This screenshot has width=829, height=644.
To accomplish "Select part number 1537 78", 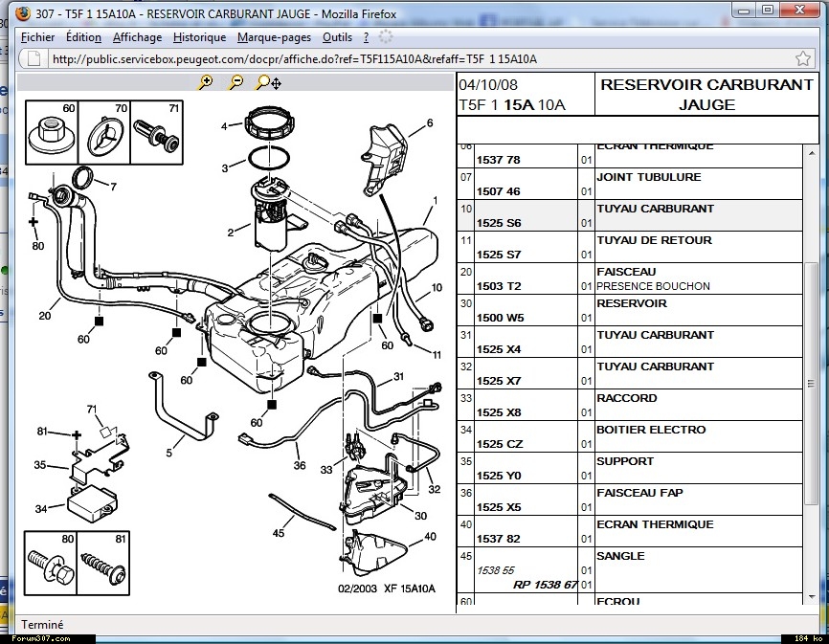I will point(499,160).
